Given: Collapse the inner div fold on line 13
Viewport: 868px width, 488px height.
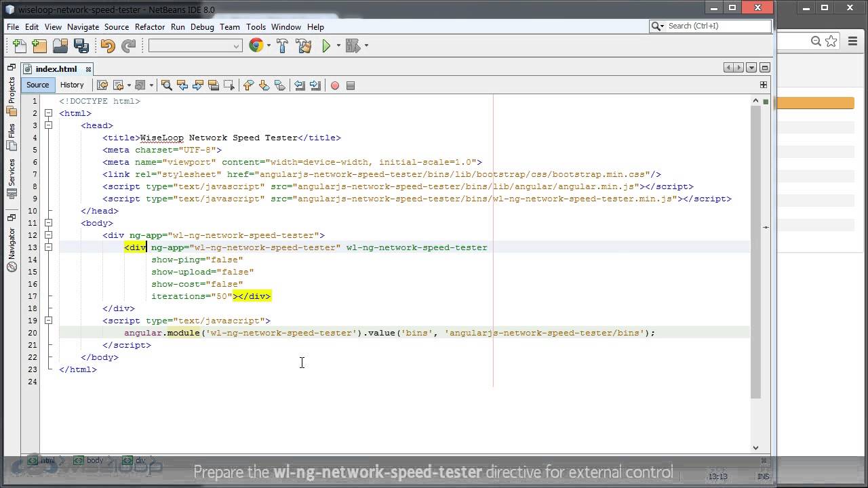Looking at the screenshot, I should click(48, 247).
